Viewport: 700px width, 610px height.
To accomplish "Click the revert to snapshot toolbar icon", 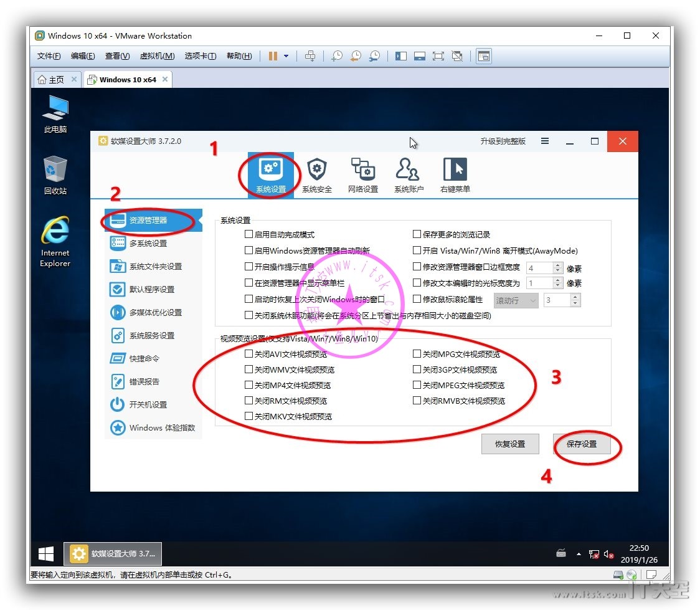I will click(x=356, y=56).
